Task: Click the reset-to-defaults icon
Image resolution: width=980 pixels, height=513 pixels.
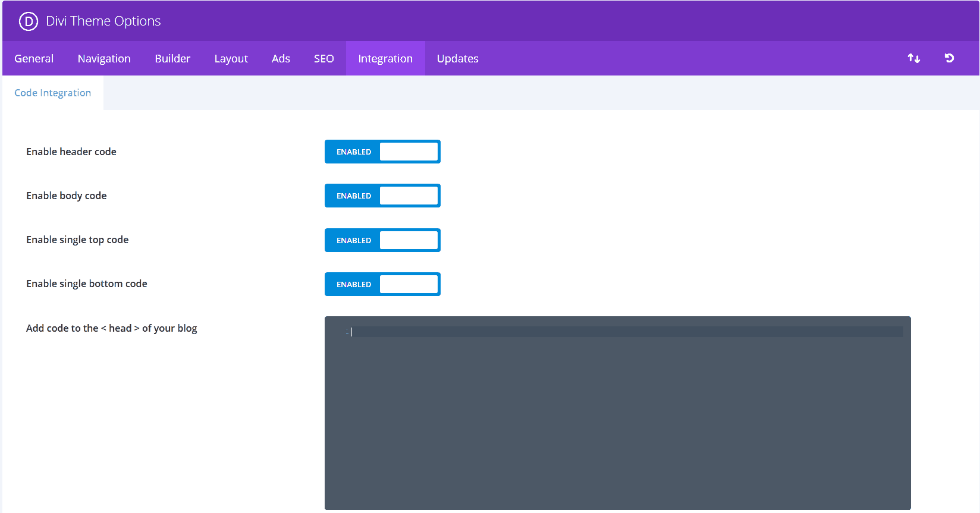Action: pos(949,58)
